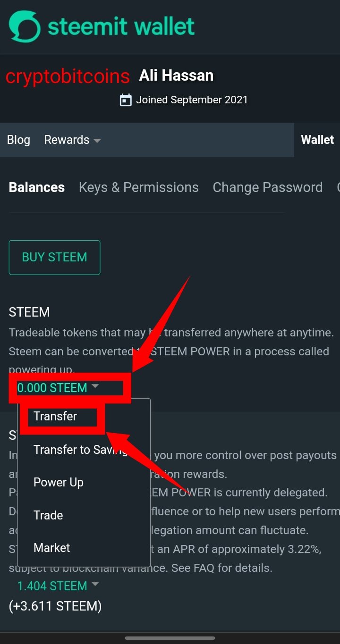
Task: Switch to the Wallet tab
Action: click(317, 140)
